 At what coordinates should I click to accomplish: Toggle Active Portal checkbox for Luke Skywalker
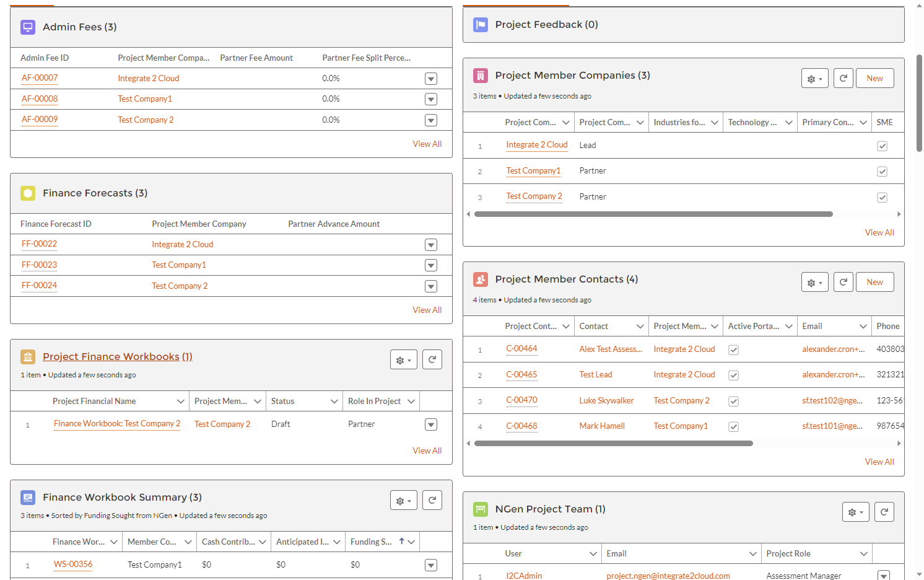tap(734, 402)
